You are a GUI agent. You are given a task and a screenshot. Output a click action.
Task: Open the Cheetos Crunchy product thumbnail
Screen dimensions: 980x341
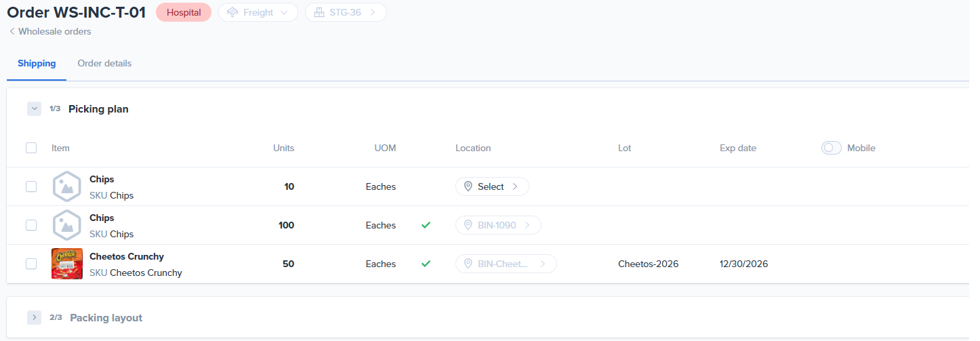(67, 264)
